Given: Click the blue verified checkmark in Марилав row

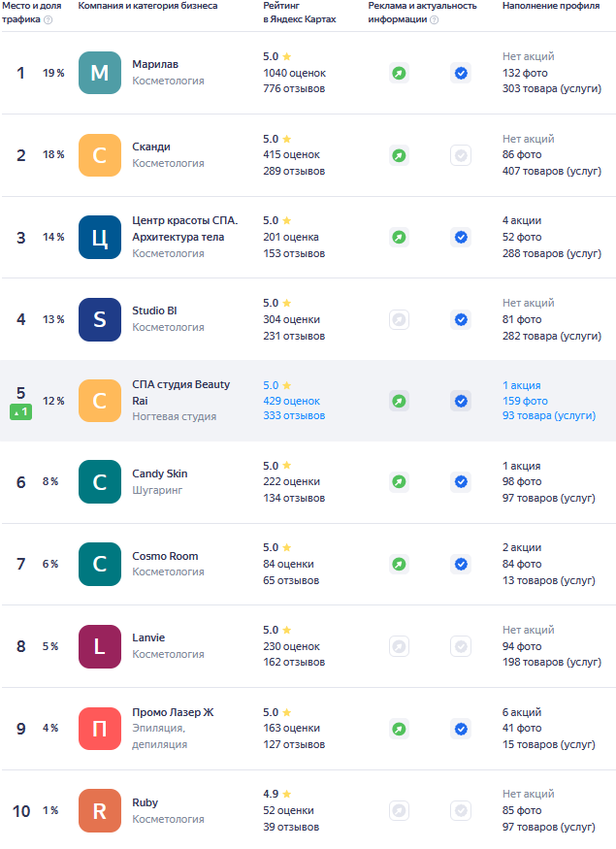Looking at the screenshot, I should point(461,73).
